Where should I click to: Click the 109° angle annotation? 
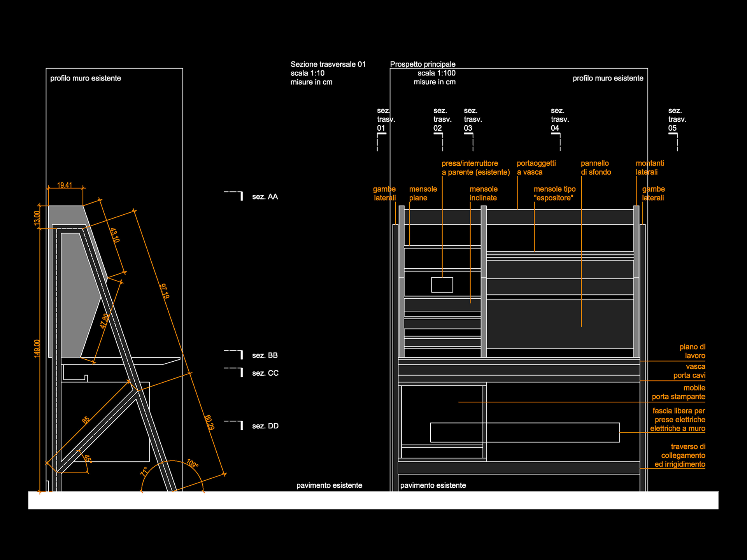point(192,464)
